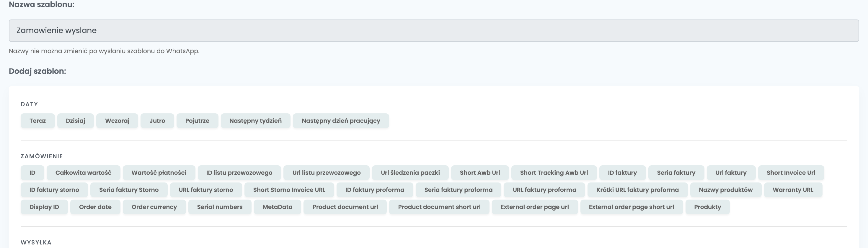Insert 'Całkowita wartość' order tag

[x=84, y=172]
